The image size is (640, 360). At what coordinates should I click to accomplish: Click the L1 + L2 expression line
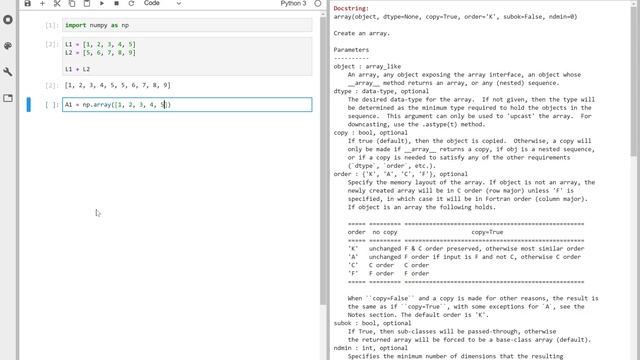(x=77, y=69)
